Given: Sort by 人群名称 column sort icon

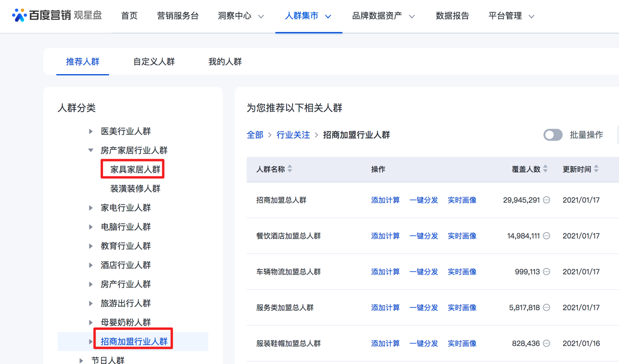Looking at the screenshot, I should pos(290,169).
